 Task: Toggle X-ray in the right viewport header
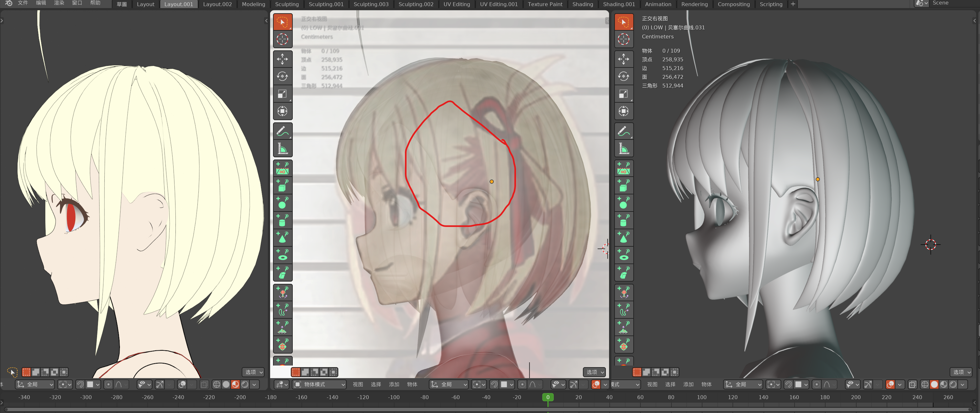[912, 385]
